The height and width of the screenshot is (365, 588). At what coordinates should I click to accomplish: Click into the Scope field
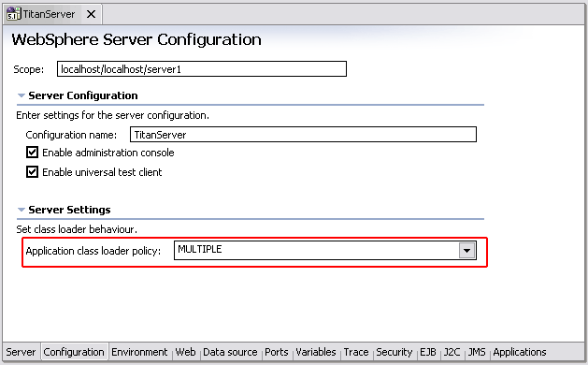pos(202,69)
